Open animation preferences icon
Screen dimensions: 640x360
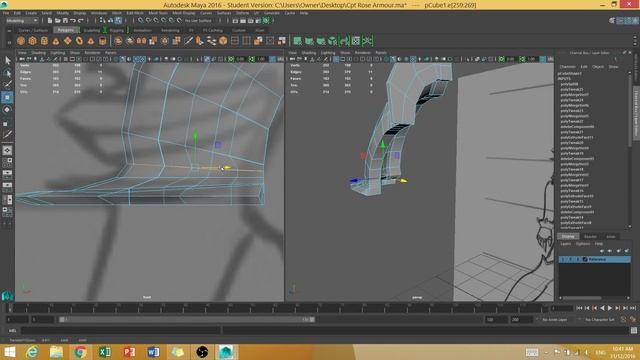(633, 320)
